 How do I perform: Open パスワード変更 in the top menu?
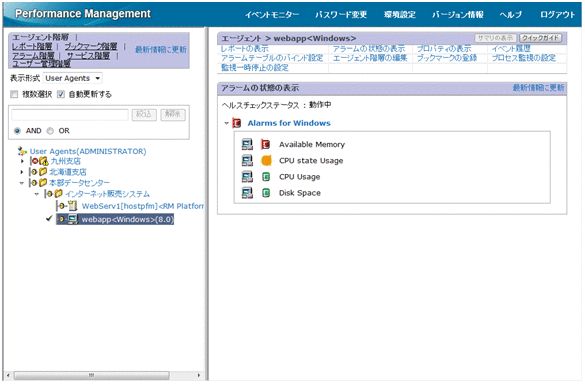point(341,15)
